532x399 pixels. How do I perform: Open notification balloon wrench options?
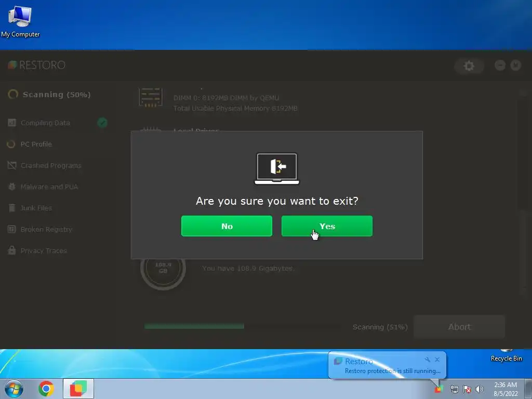[x=428, y=360]
